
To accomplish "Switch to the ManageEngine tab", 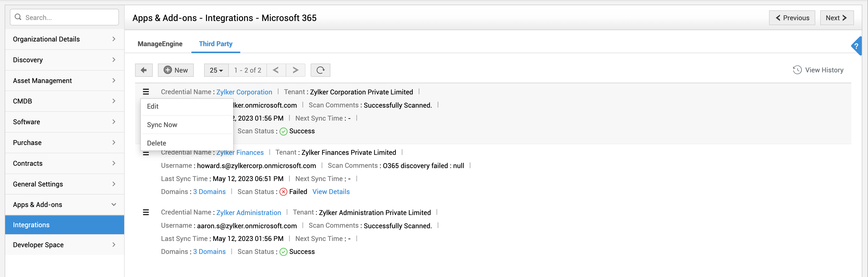I will pyautogui.click(x=160, y=44).
